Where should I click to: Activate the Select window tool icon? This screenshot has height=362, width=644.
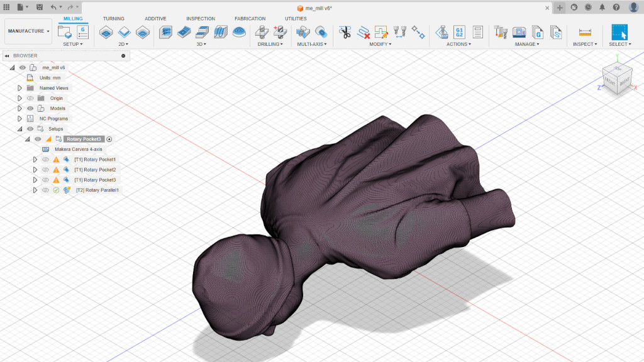tap(619, 32)
